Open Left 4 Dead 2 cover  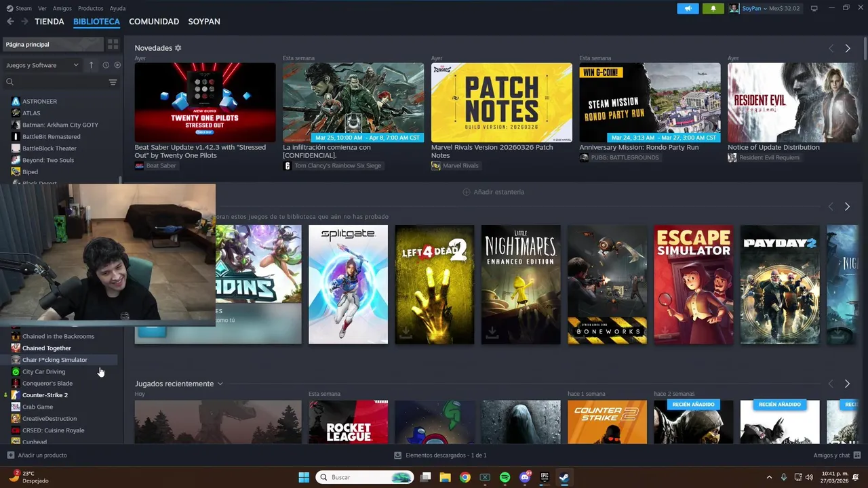pos(435,285)
